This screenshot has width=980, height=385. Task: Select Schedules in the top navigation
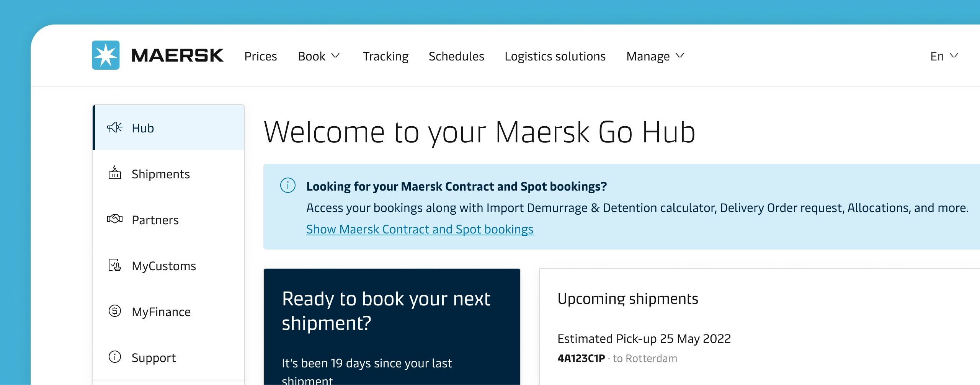click(456, 56)
